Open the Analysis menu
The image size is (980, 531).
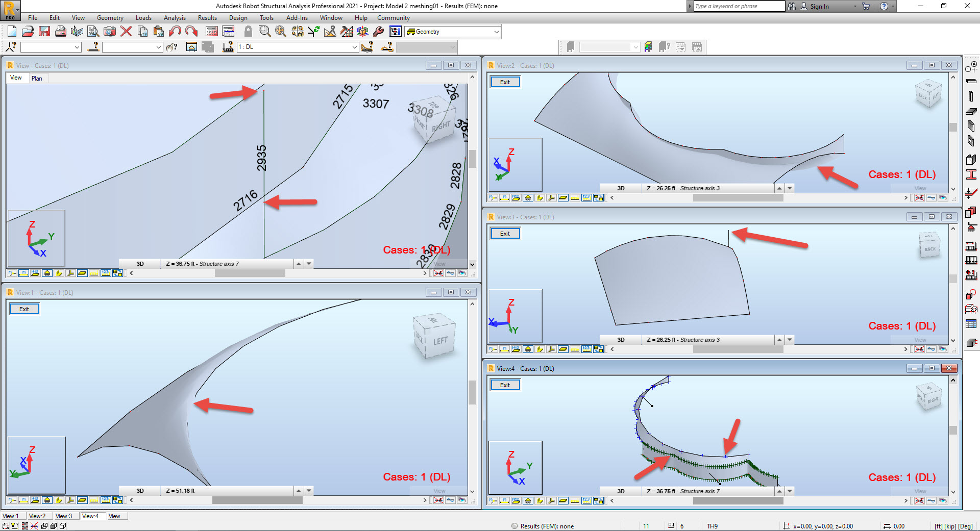coord(175,18)
